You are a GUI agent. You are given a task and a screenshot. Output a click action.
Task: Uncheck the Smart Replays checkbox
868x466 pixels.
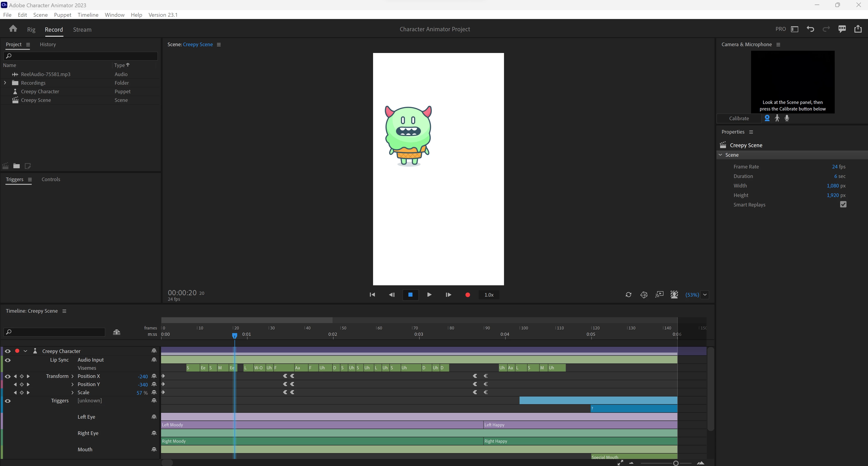[843, 204]
